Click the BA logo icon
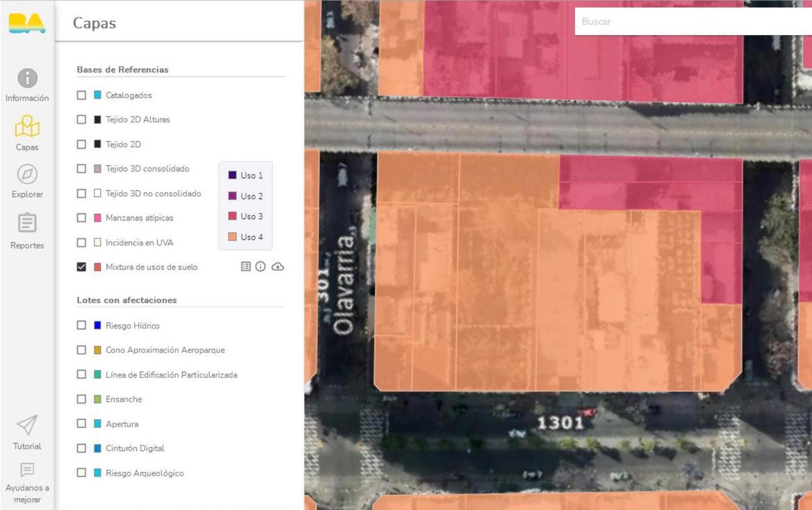This screenshot has height=510, width=812. tap(27, 23)
